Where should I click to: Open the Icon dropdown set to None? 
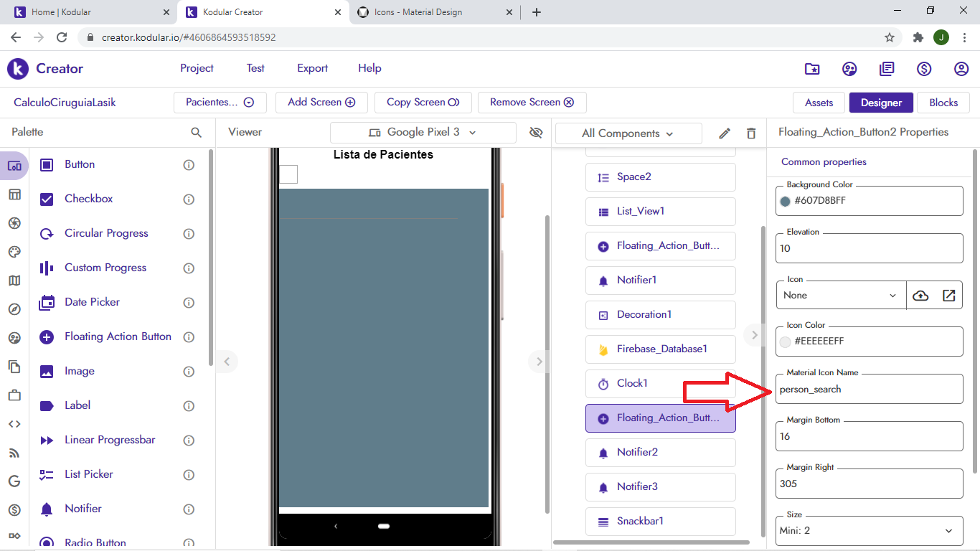pos(841,296)
